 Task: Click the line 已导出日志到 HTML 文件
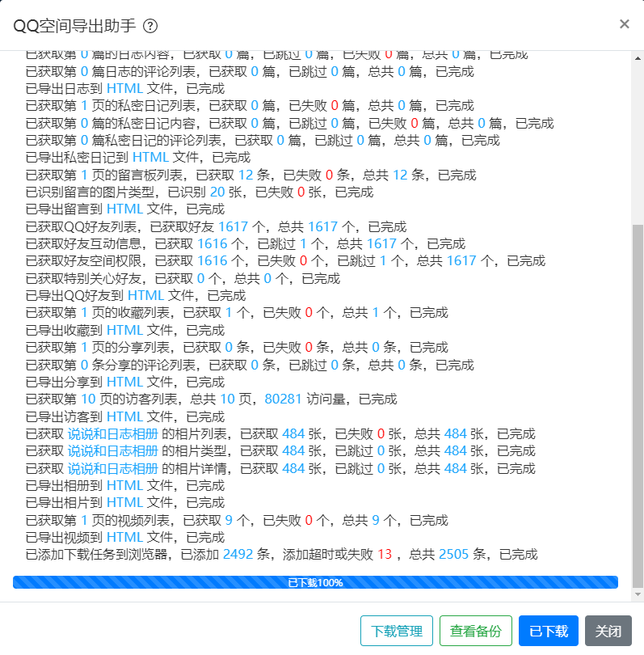pos(125,89)
